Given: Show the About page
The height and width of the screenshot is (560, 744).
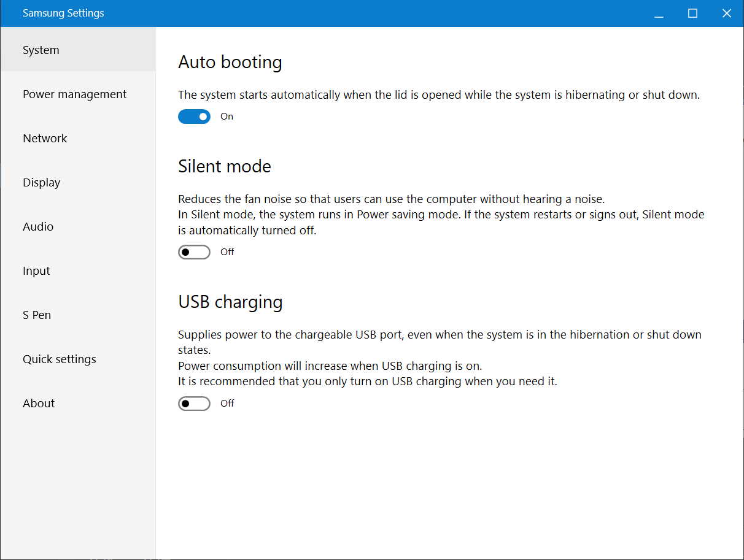Looking at the screenshot, I should pyautogui.click(x=78, y=403).
